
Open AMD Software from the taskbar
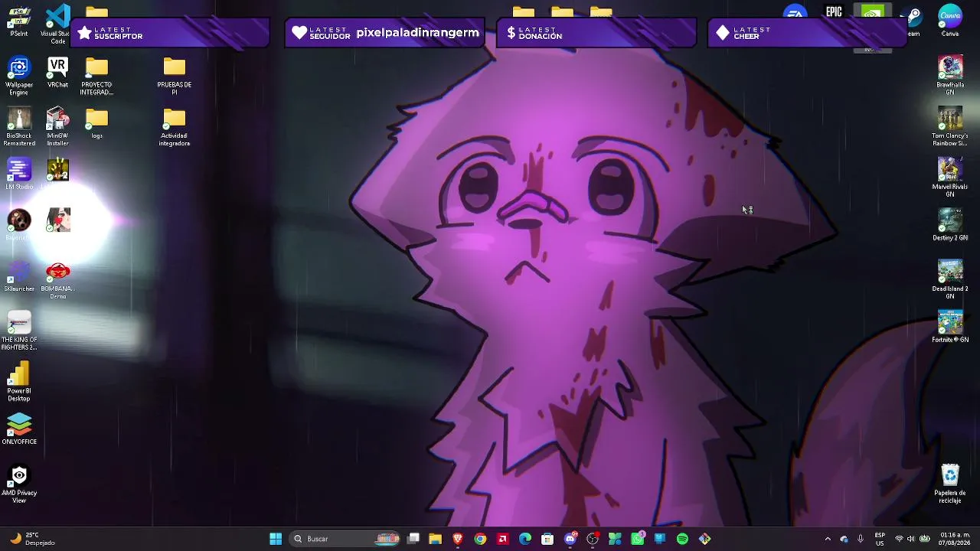point(502,539)
